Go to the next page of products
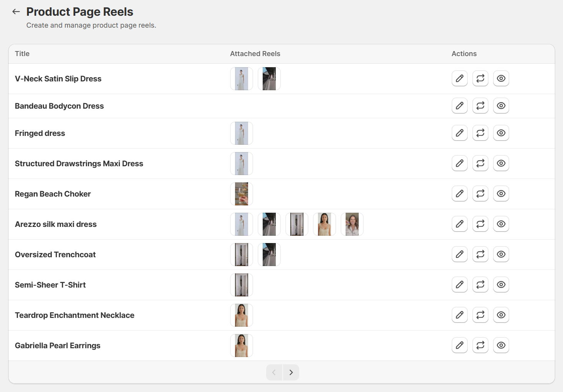 click(x=291, y=372)
